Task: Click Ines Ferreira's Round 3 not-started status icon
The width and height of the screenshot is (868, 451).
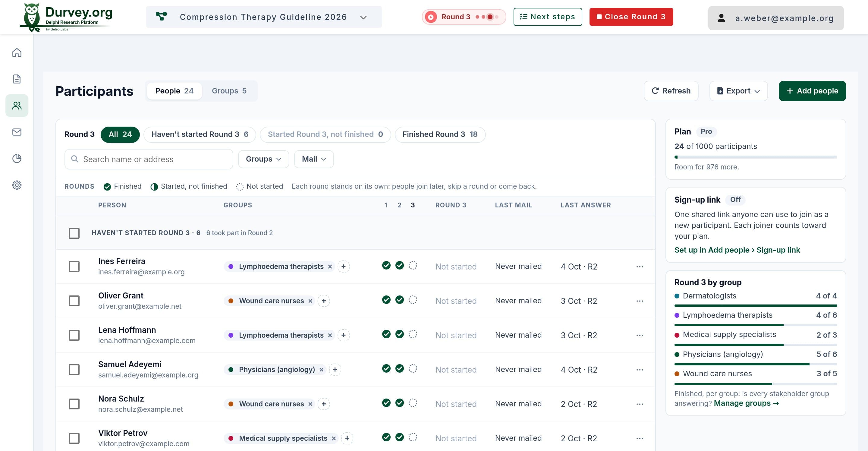Action: tap(413, 266)
